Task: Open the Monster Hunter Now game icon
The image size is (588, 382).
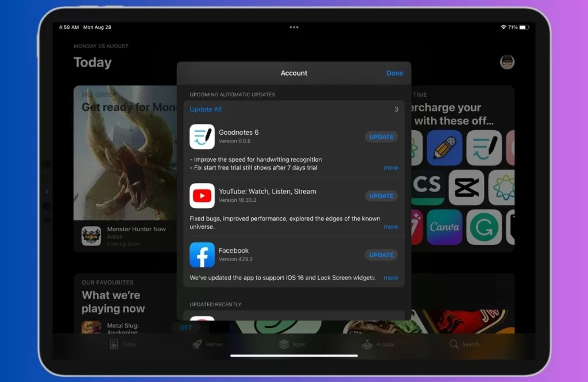Action: 91,236
